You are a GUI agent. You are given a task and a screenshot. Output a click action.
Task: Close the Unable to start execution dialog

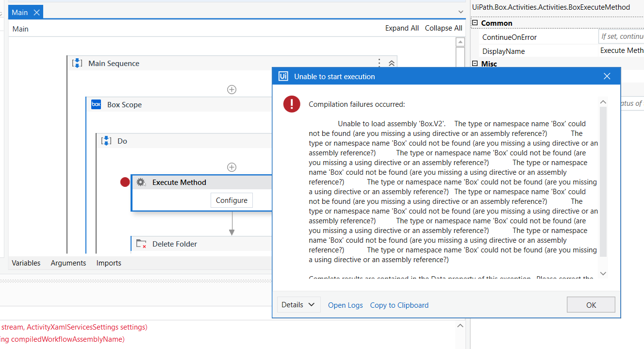click(607, 76)
